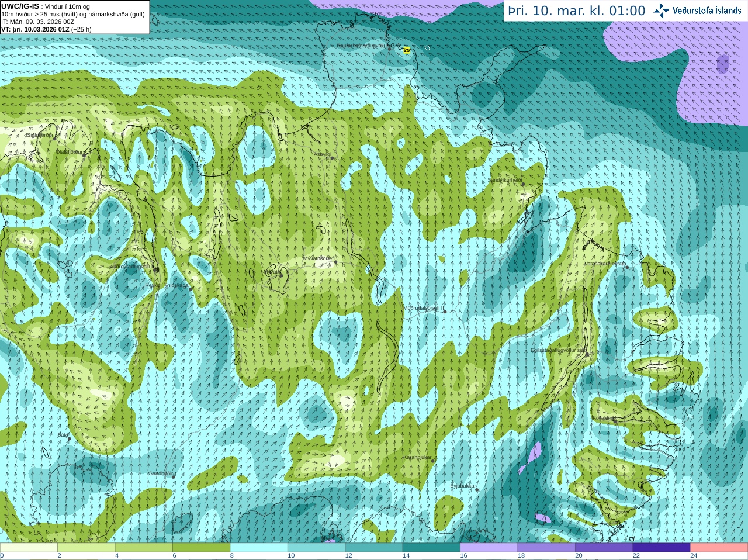Click the 0–2 m/s legend swatch
This screenshot has width=748, height=560.
29,548
